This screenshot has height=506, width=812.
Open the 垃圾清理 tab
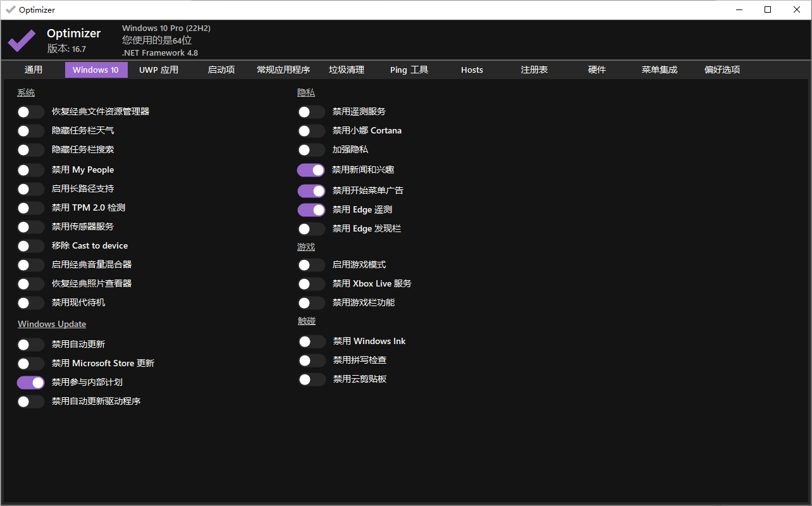coord(345,70)
